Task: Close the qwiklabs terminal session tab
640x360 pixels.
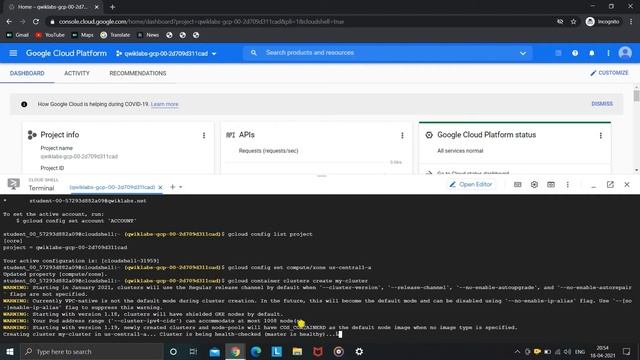Action: pos(160,187)
